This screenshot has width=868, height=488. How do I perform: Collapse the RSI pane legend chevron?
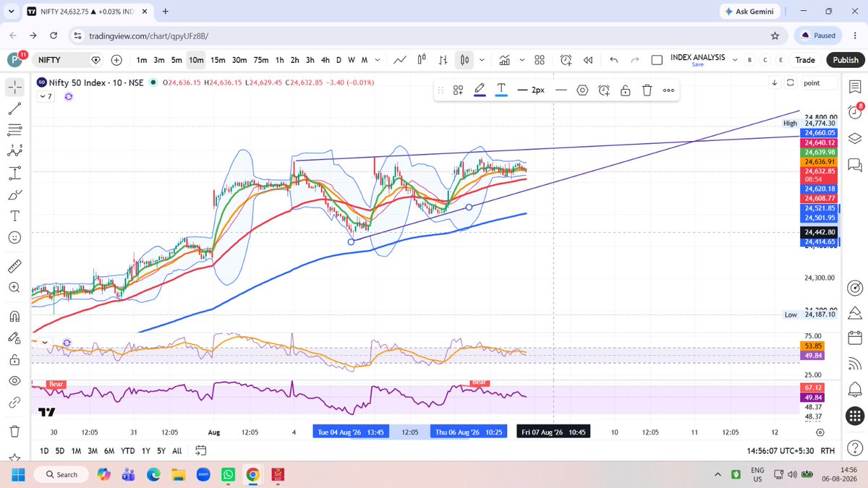click(x=45, y=342)
